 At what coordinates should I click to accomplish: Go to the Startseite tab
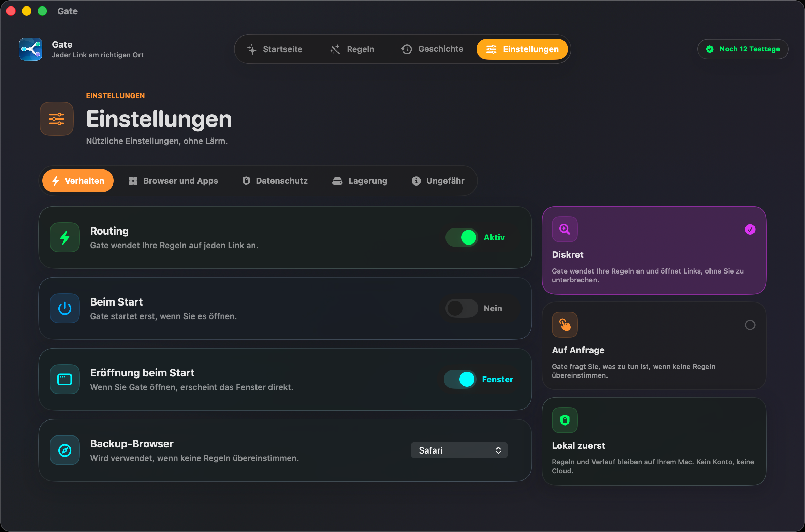tap(275, 49)
